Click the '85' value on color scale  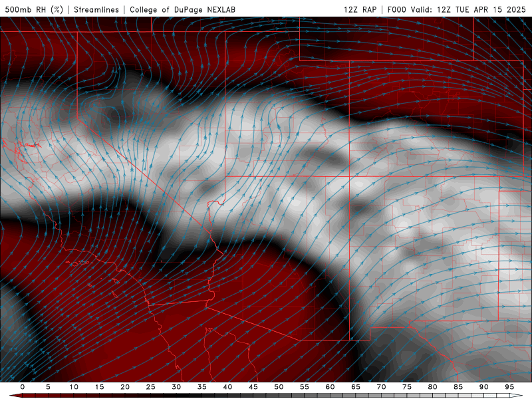[x=458, y=387]
